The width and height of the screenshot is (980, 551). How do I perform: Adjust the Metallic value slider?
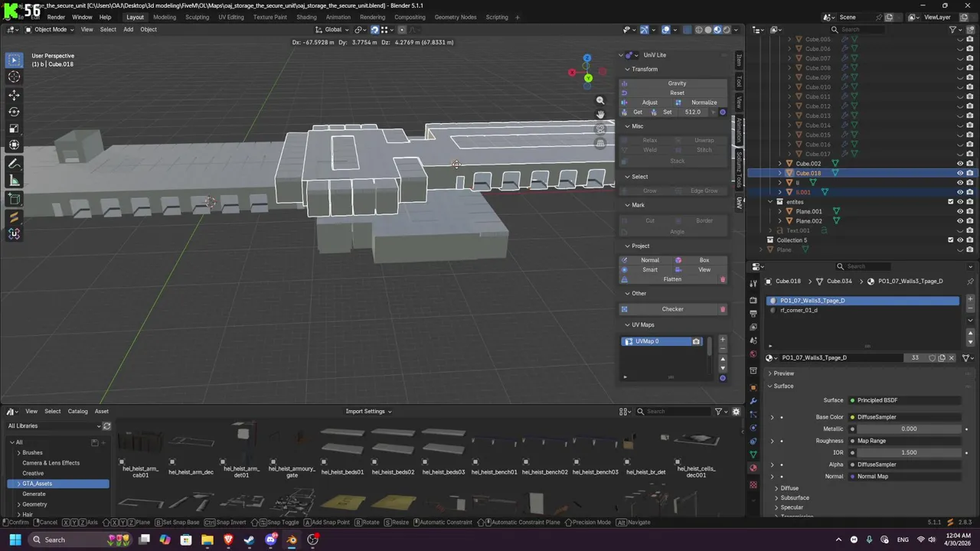[x=907, y=429]
